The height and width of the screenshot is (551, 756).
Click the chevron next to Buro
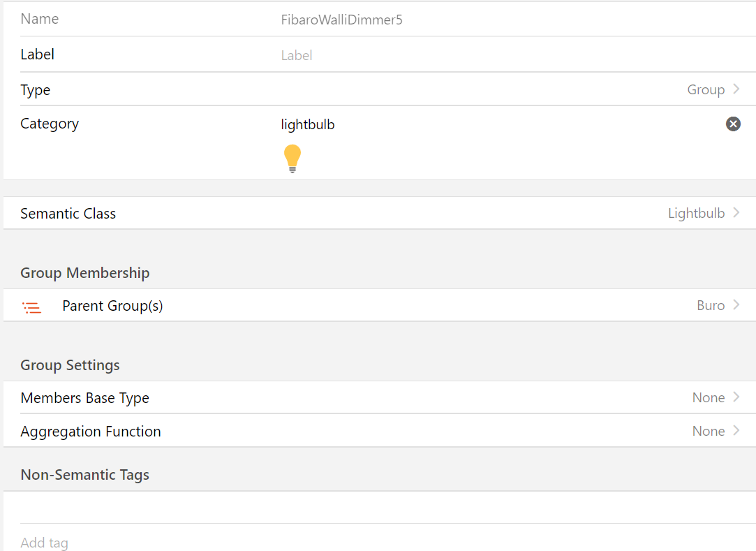pos(736,305)
